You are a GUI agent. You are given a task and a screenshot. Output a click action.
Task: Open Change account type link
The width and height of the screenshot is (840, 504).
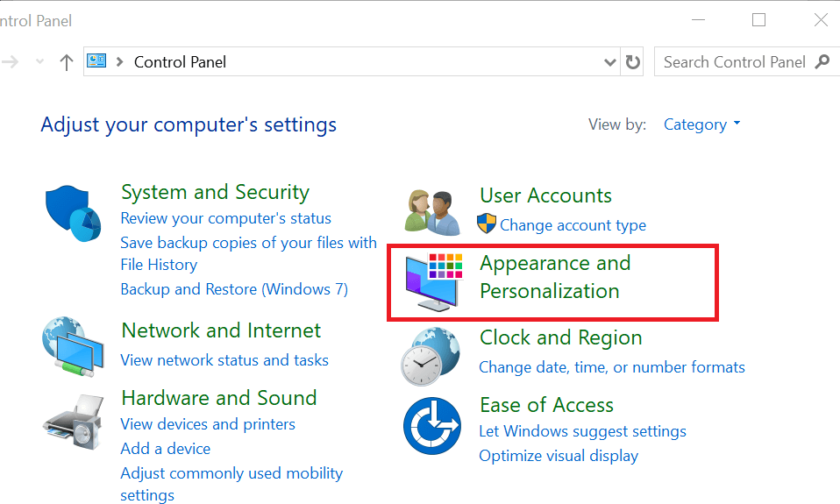[x=573, y=225]
